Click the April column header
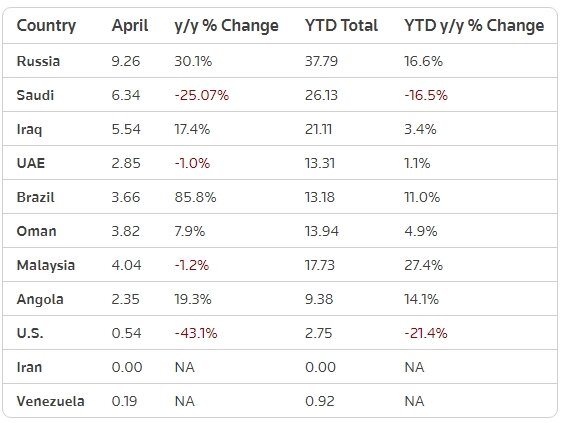The height and width of the screenshot is (423, 562). click(130, 26)
